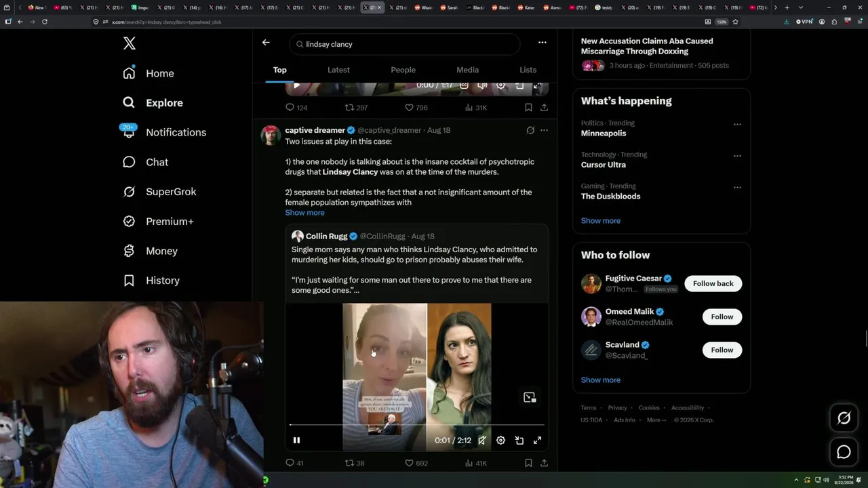
Task: Open Premium+ in the sidebar
Action: 158,221
